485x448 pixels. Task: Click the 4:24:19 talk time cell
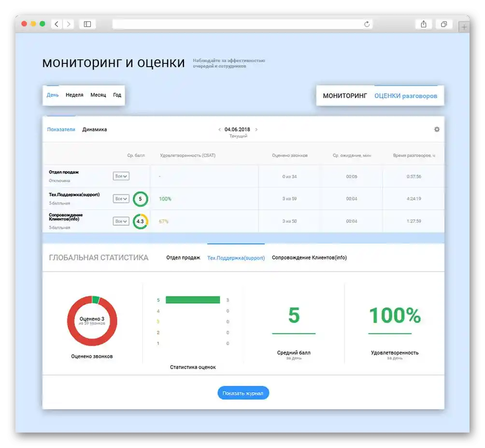pyautogui.click(x=414, y=199)
